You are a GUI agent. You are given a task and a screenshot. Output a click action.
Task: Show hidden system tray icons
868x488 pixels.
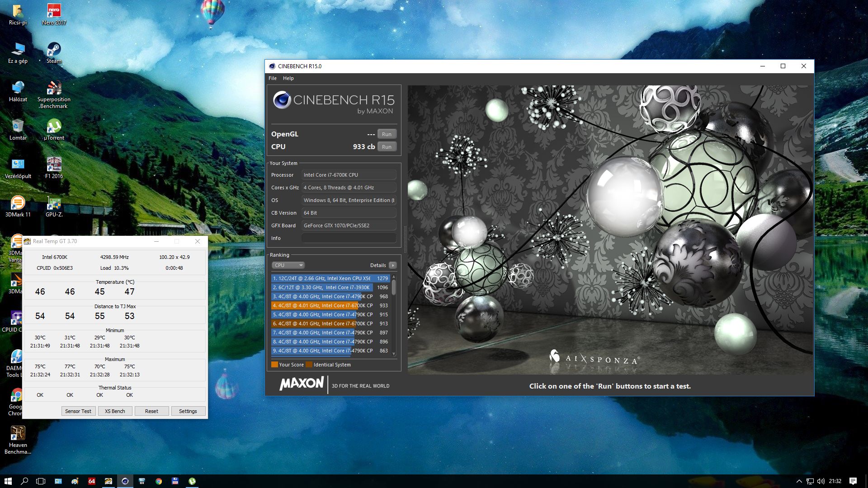pos(799,481)
